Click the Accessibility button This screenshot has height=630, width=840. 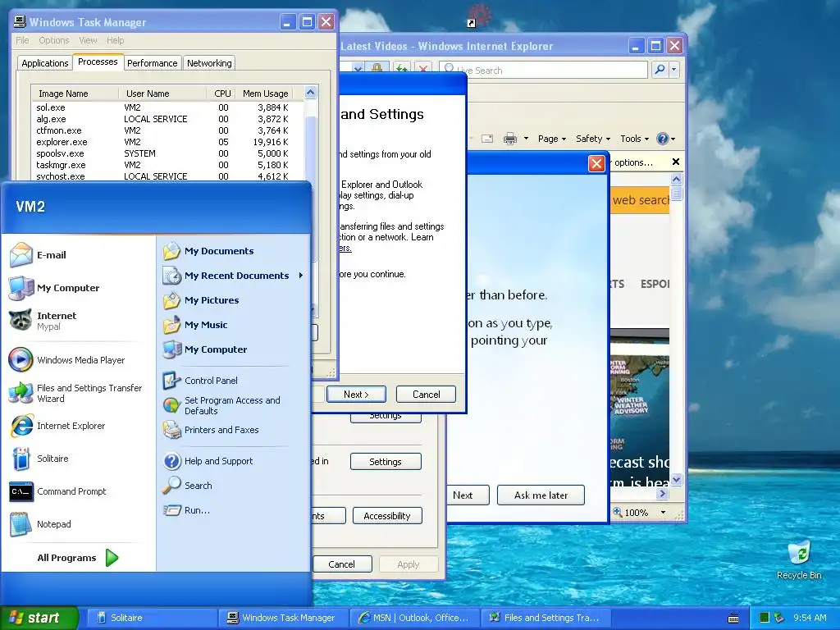(387, 516)
